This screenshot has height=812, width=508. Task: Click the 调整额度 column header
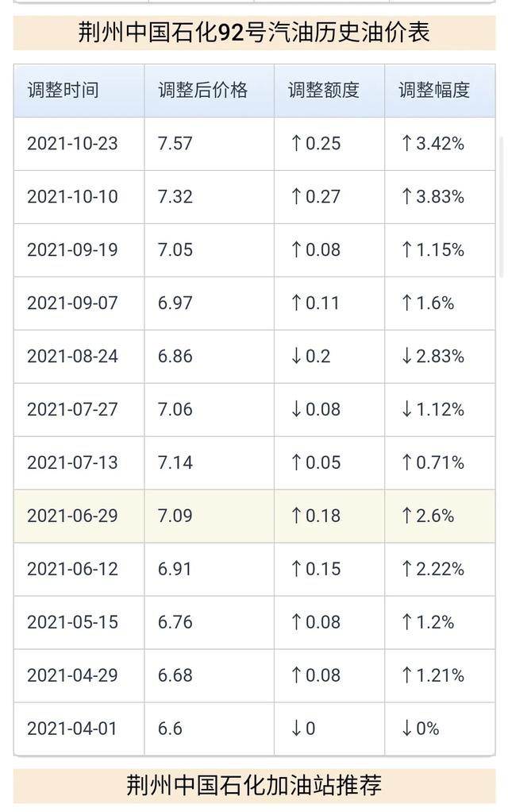coord(323,90)
